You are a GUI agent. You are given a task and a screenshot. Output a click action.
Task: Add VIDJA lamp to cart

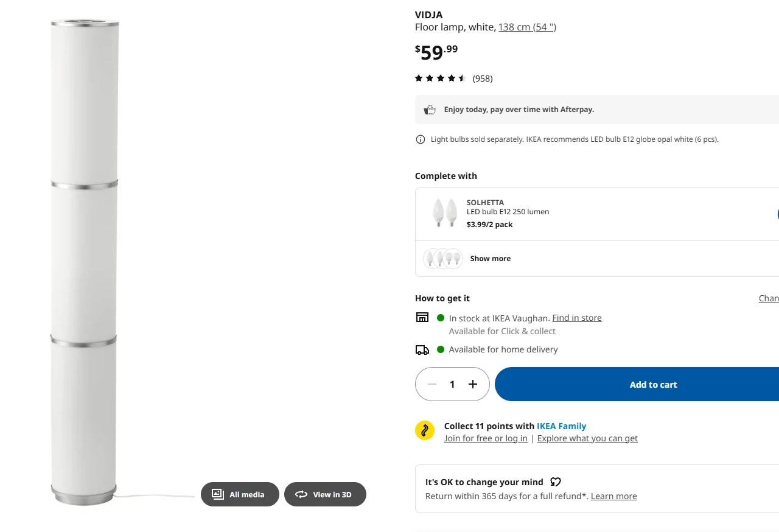(637, 384)
